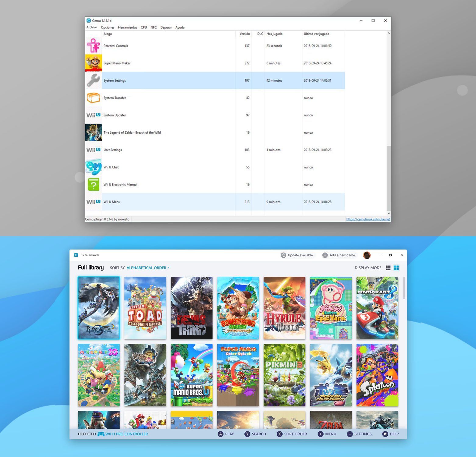Click the Ultima vez jugado column header
Screen dimensions: 476x457
point(316,34)
